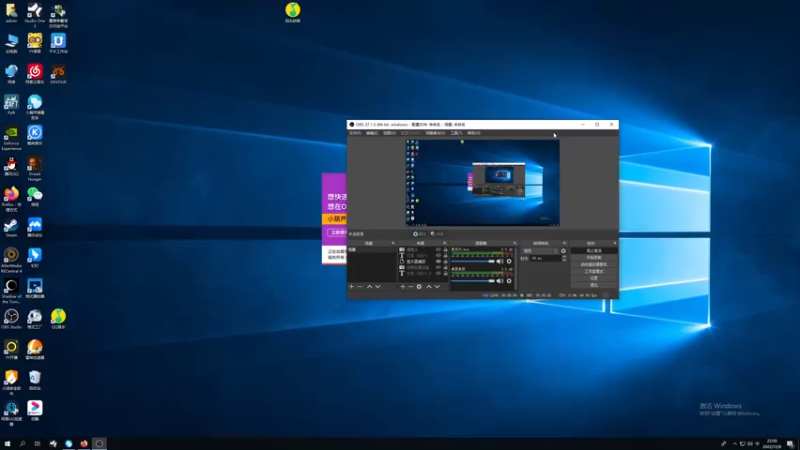Open the 场景集合(S) menu in OBS
The height and width of the screenshot is (450, 800).
[x=435, y=133]
